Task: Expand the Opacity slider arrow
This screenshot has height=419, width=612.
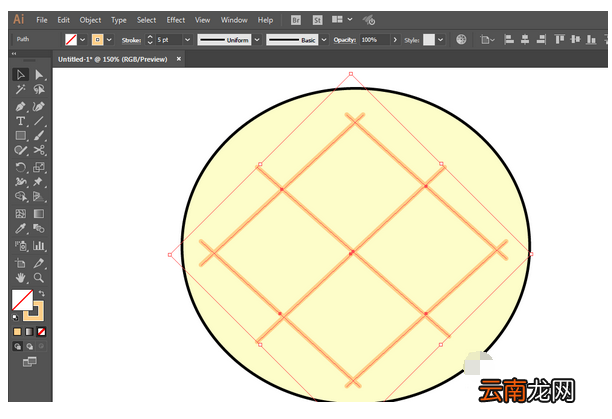Action: click(395, 40)
